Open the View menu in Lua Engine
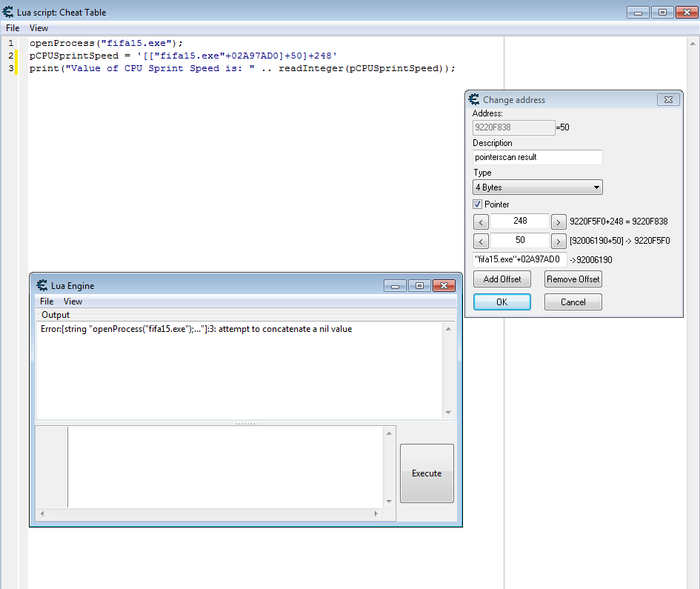The image size is (700, 589). point(72,301)
